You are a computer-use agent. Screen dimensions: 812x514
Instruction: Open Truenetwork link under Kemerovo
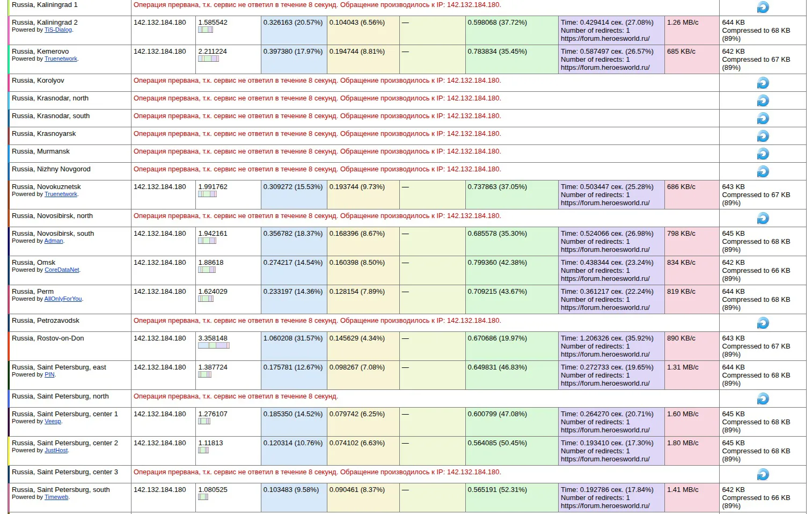coord(61,59)
